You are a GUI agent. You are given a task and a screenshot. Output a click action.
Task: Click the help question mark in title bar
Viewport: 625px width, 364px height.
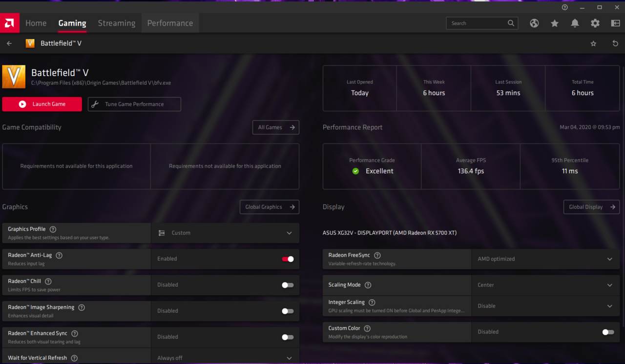pyautogui.click(x=565, y=7)
